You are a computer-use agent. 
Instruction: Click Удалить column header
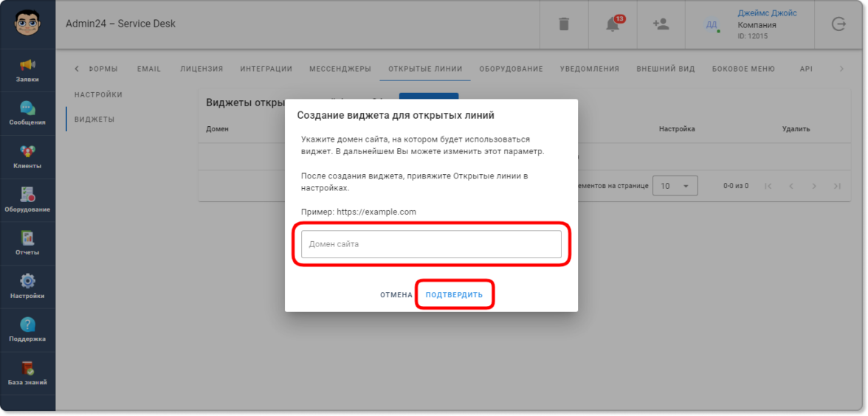tap(796, 129)
